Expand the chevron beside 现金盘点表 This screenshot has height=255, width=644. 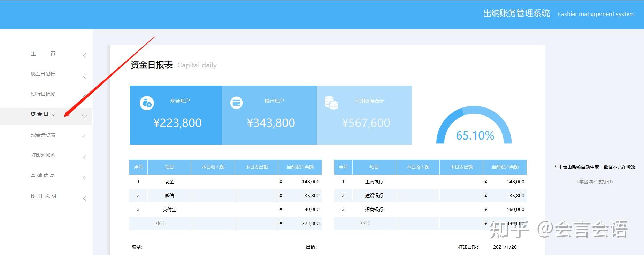85,137
